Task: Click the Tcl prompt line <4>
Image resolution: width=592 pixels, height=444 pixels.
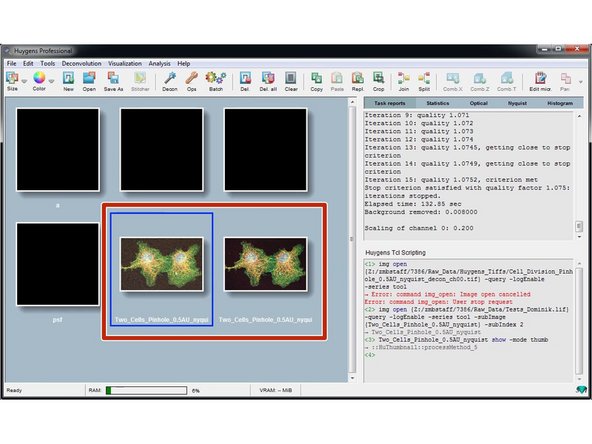Action: point(370,355)
